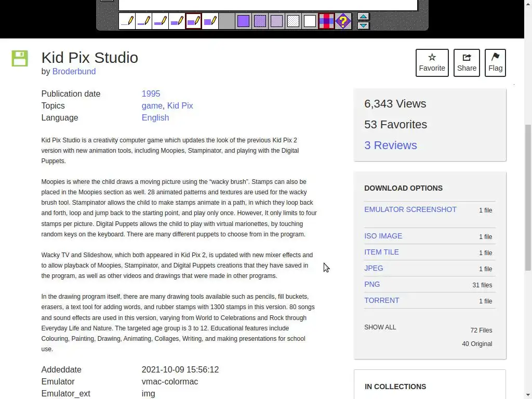Expand EMULATOR SCREENSHOT download option
Image resolution: width=532 pixels, height=399 pixels.
tap(410, 210)
